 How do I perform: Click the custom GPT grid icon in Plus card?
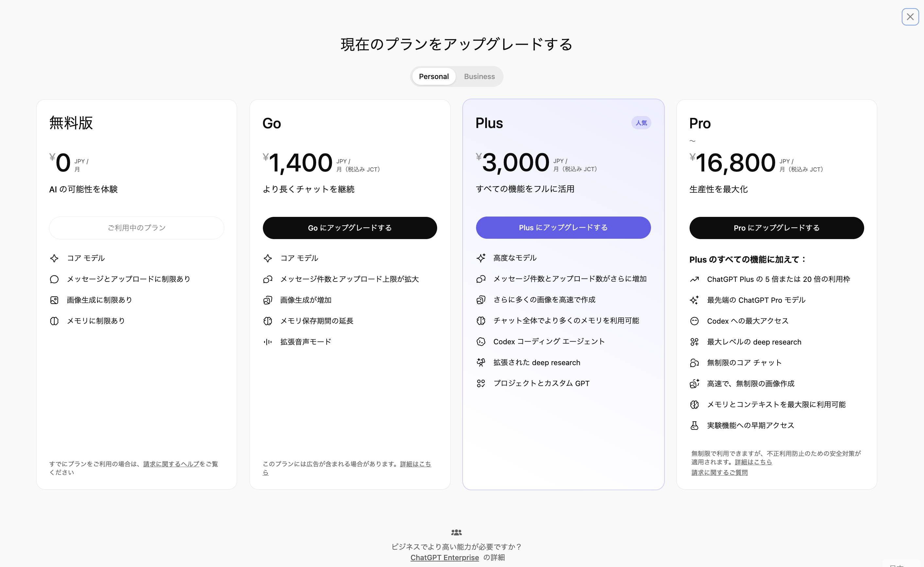[481, 383]
